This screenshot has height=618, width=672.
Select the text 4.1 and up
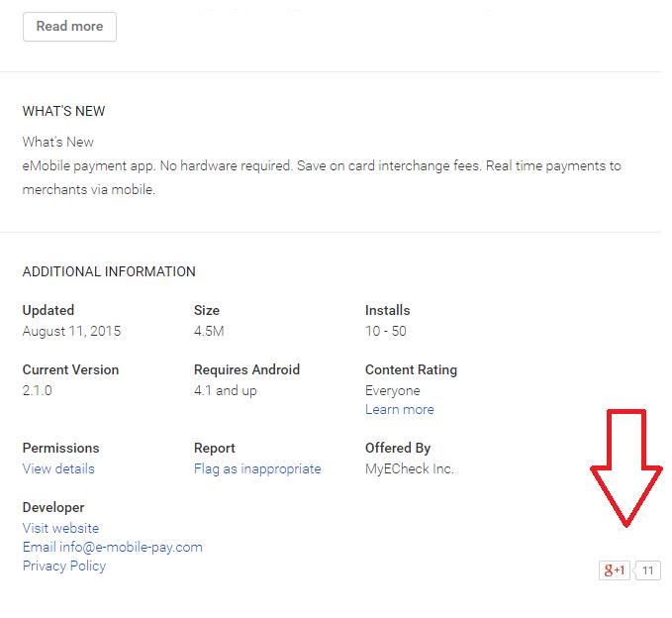coord(225,390)
